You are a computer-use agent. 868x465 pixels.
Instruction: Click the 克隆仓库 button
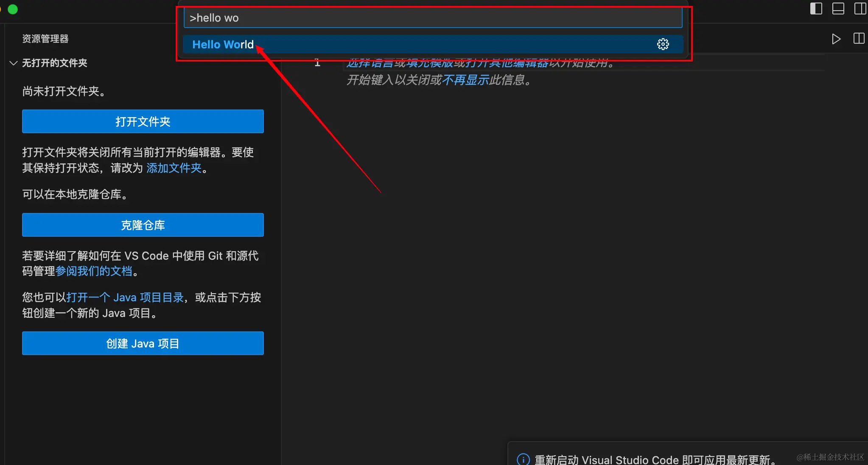click(143, 225)
